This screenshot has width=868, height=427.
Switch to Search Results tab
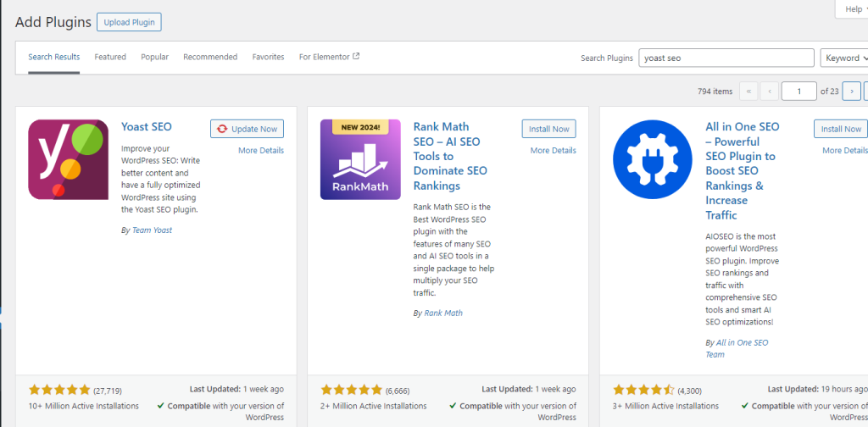click(54, 57)
